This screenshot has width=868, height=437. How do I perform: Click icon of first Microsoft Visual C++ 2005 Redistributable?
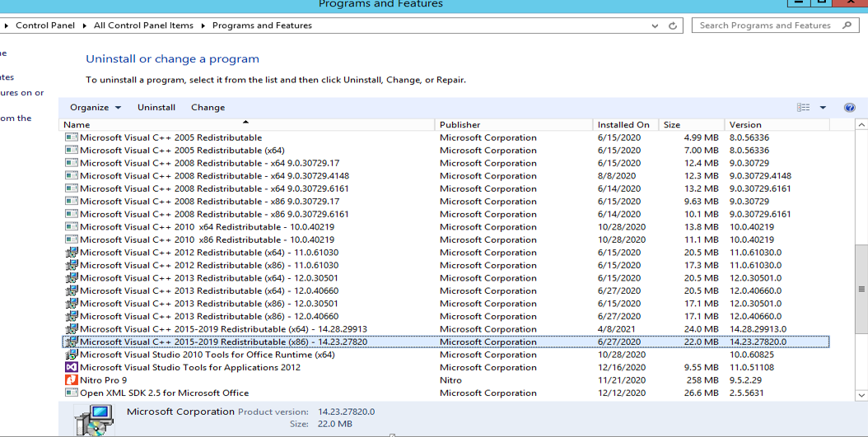72,137
